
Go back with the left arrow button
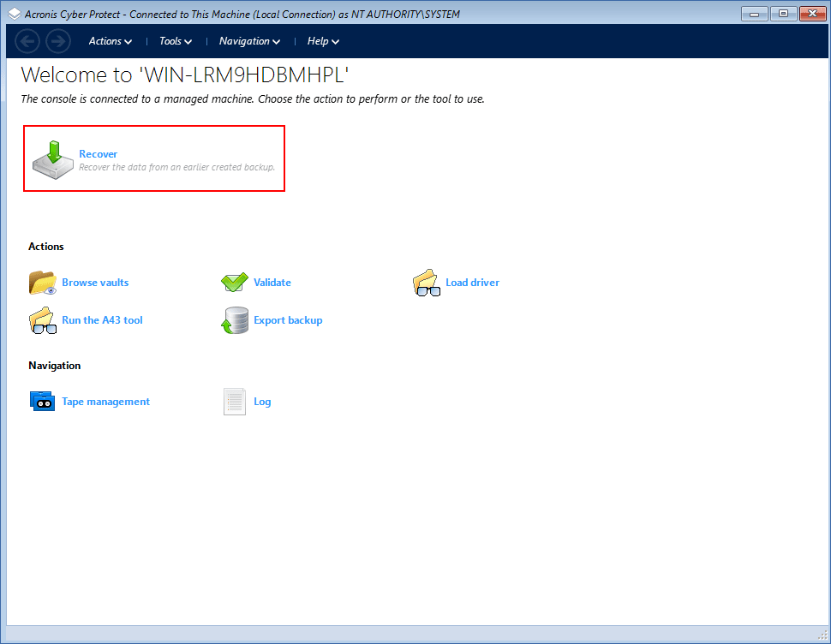pyautogui.click(x=27, y=41)
